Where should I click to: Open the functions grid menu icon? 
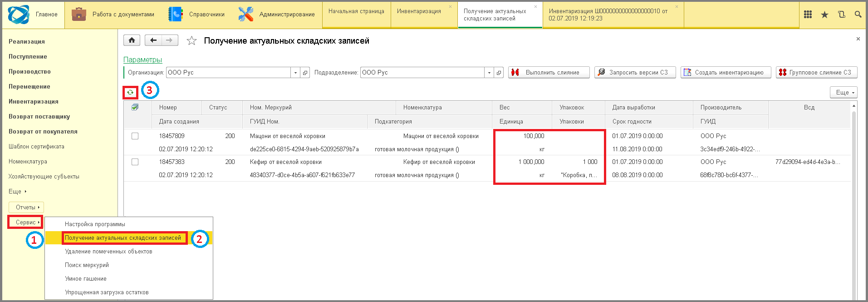point(808,15)
